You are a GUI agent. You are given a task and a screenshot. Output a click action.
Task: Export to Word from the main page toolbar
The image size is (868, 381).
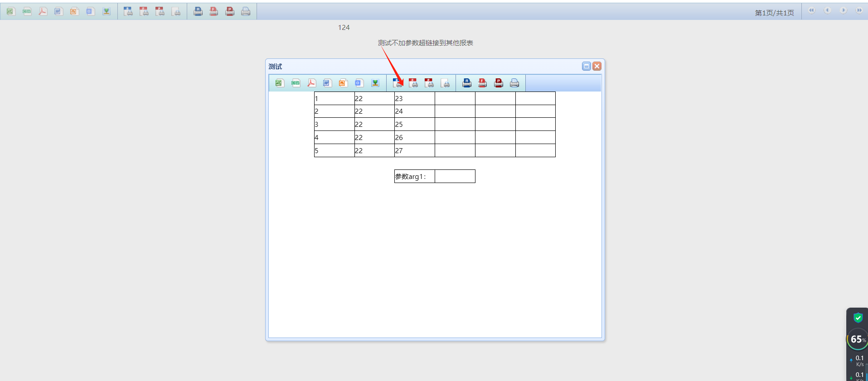59,11
